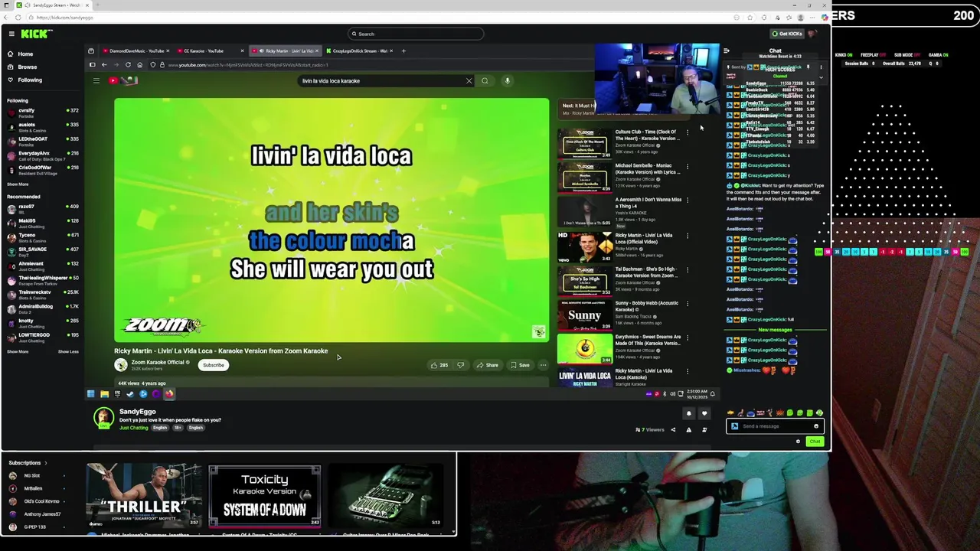The image size is (980, 551).
Task: Toggle stream notifications bell
Action: [x=688, y=414]
